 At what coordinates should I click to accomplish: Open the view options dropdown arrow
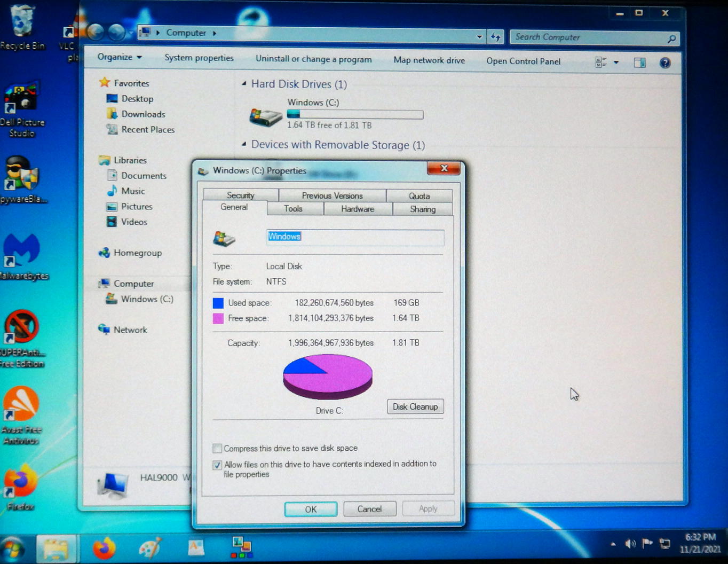(616, 63)
